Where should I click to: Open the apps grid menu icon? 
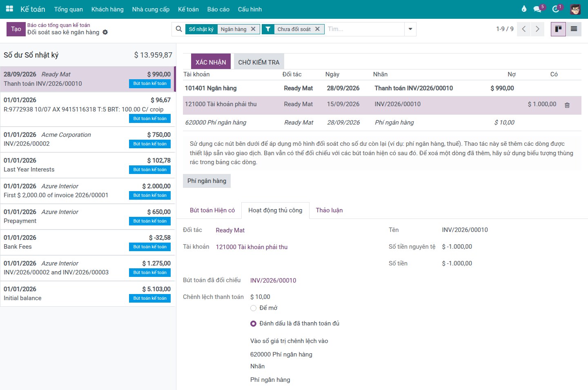point(9,9)
